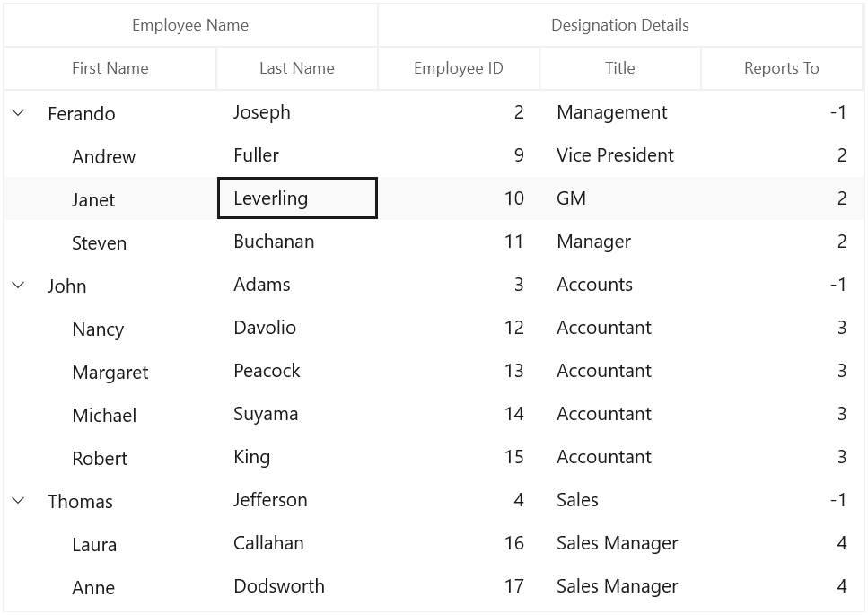The height and width of the screenshot is (615, 868).
Task: Click the Reports To column header
Action: pyautogui.click(x=782, y=68)
